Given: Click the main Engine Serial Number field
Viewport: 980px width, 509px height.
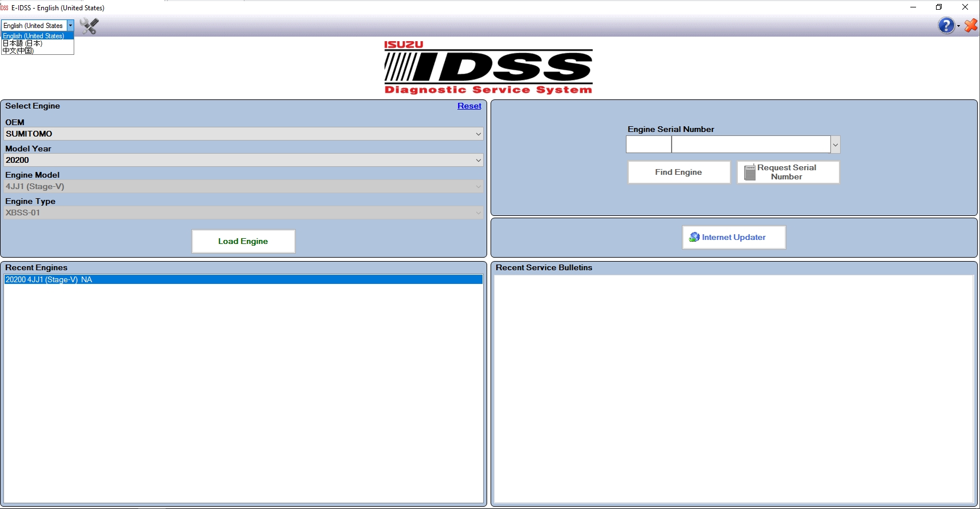Looking at the screenshot, I should pyautogui.click(x=751, y=144).
